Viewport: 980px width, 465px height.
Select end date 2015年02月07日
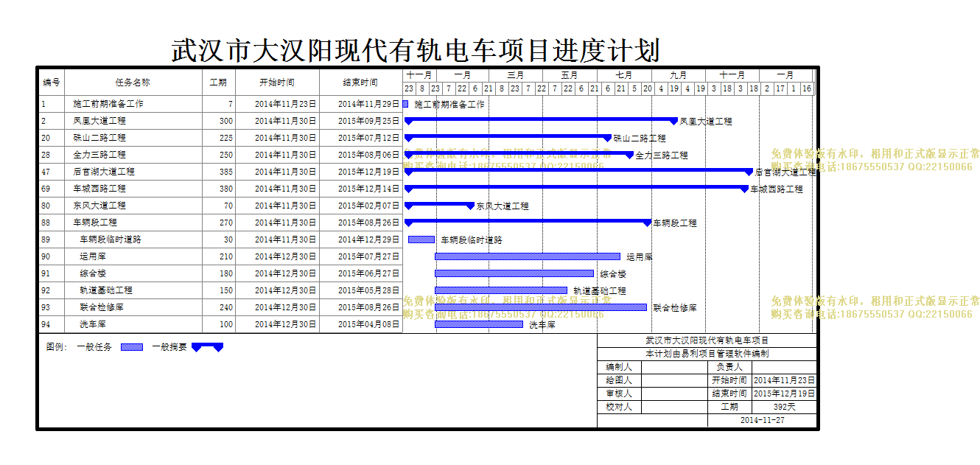[368, 206]
